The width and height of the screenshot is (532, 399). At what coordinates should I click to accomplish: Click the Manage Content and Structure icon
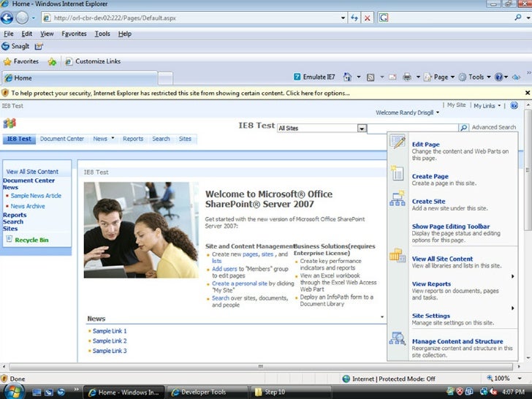[397, 339]
